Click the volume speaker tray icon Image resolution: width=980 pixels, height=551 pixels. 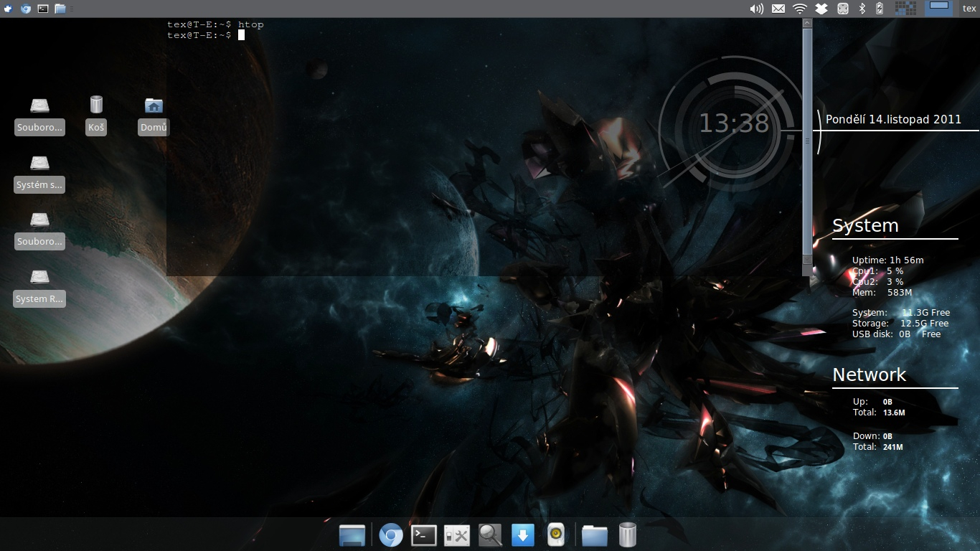[x=756, y=9]
